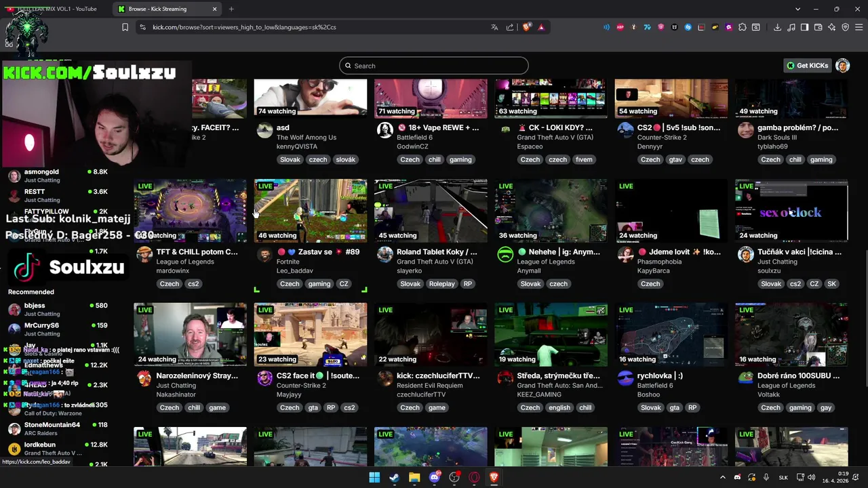This screenshot has width=868, height=488.
Task: Click Mayjayy's channel avatar
Action: click(x=264, y=378)
